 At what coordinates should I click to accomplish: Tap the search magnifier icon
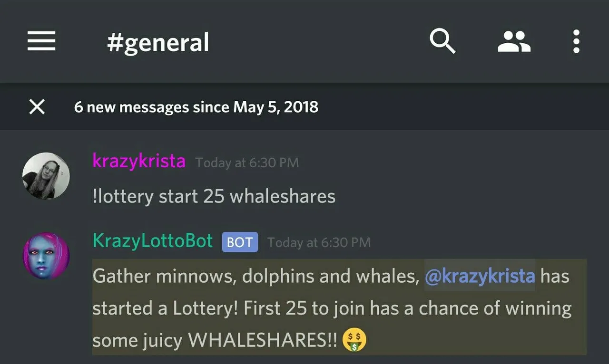(442, 41)
